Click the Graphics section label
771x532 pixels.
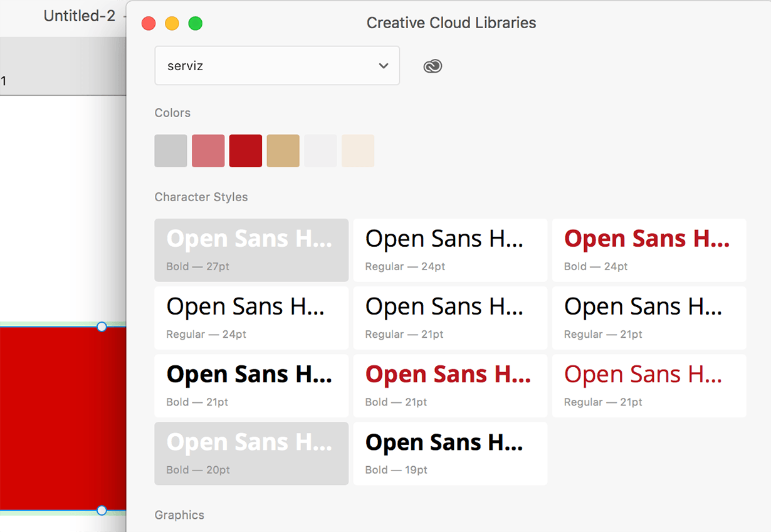[179, 515]
